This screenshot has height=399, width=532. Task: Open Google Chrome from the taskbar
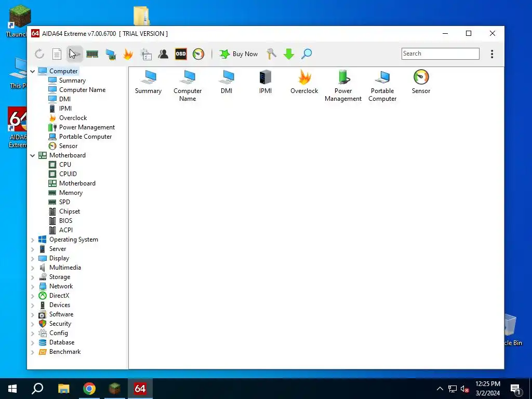tap(89, 389)
